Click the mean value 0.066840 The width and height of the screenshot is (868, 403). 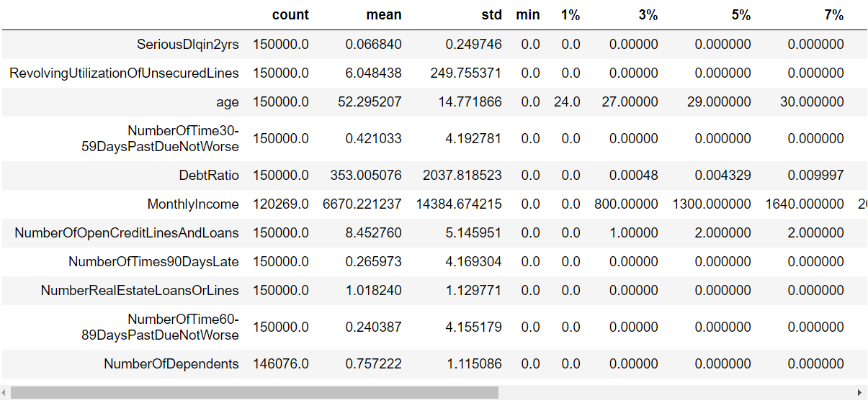point(374,44)
